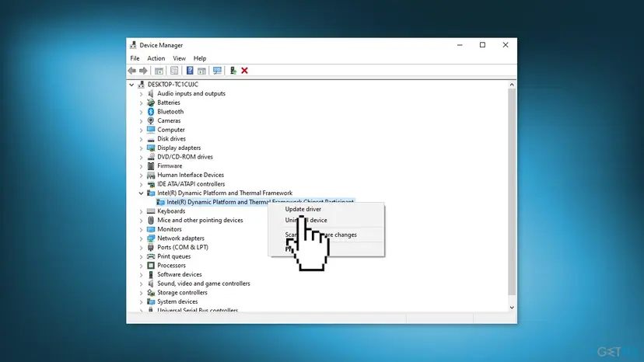Viewport: 644px width, 362px height.
Task: Expand the System devices category
Action: coord(141,301)
